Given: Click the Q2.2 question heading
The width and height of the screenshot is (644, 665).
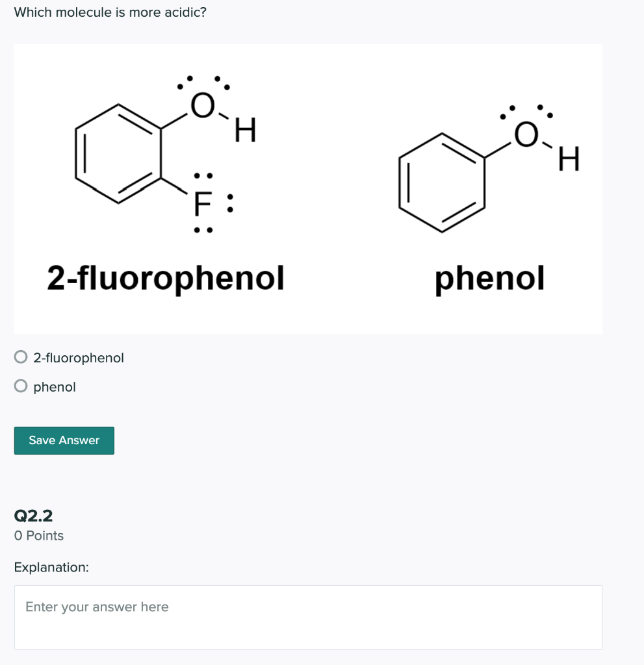Looking at the screenshot, I should [x=33, y=516].
